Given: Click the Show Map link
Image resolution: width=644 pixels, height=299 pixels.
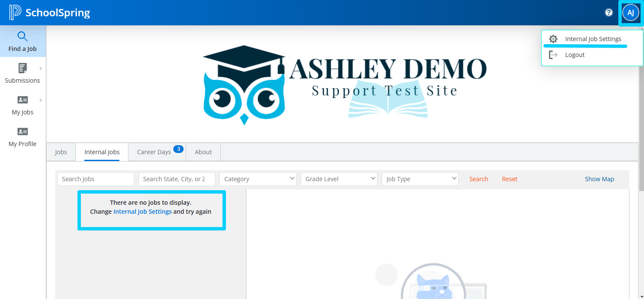Looking at the screenshot, I should point(599,179).
